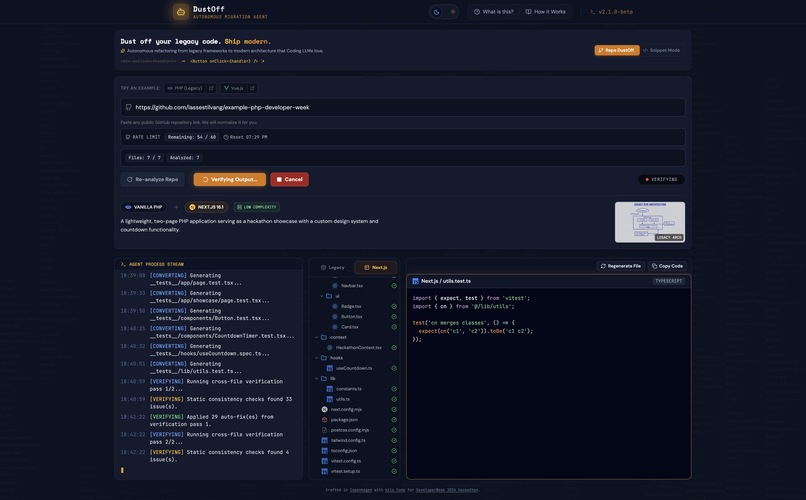The image size is (806, 500).
Task: Open utils.ts file in tree
Action: click(x=342, y=399)
